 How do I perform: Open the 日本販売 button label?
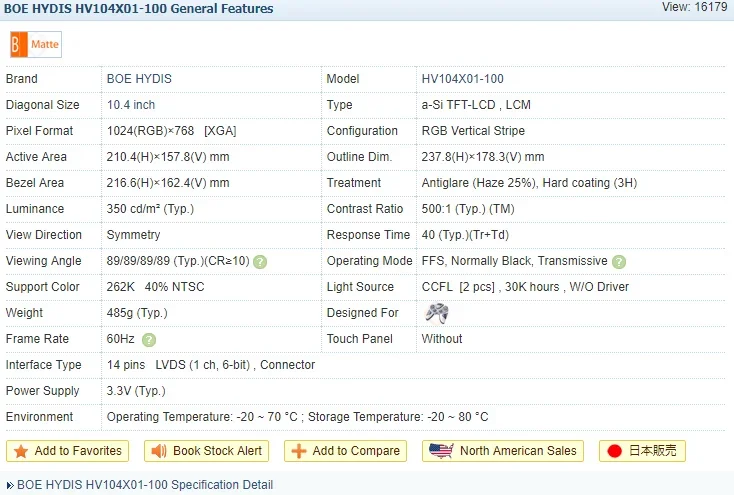point(653,451)
